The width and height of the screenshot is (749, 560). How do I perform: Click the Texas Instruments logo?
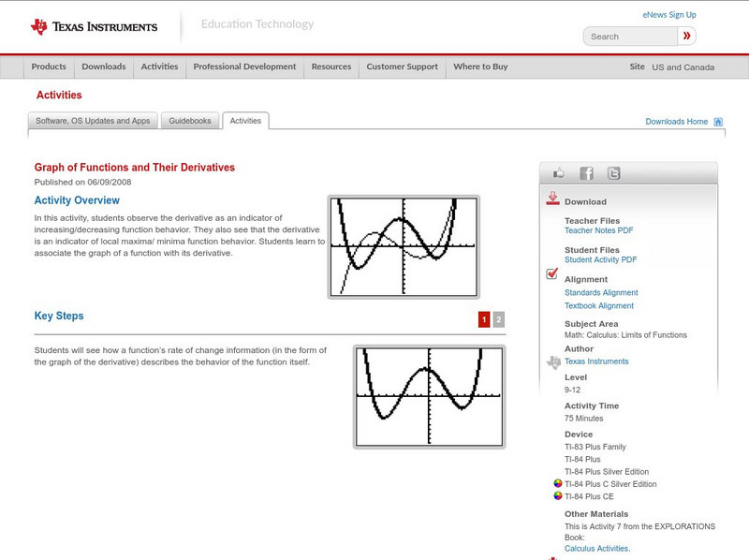[94, 27]
